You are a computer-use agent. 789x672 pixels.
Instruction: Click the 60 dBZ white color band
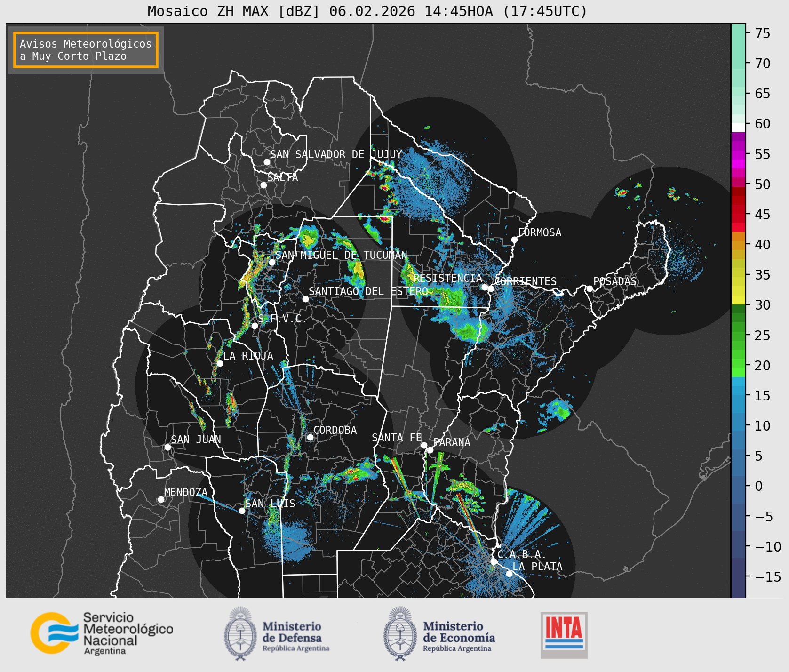tap(738, 128)
